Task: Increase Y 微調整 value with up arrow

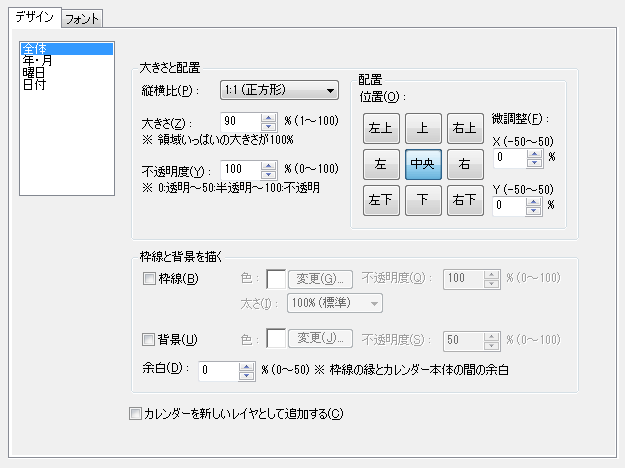Action: [x=535, y=201]
